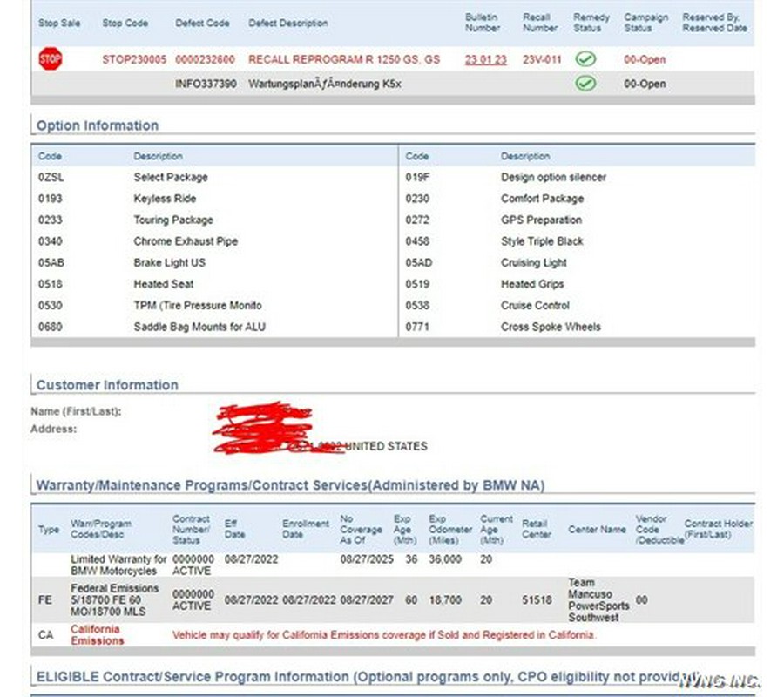Click Saddle Bag Mounts for ALU
Viewport: 784px width, 697px height.
(x=199, y=327)
